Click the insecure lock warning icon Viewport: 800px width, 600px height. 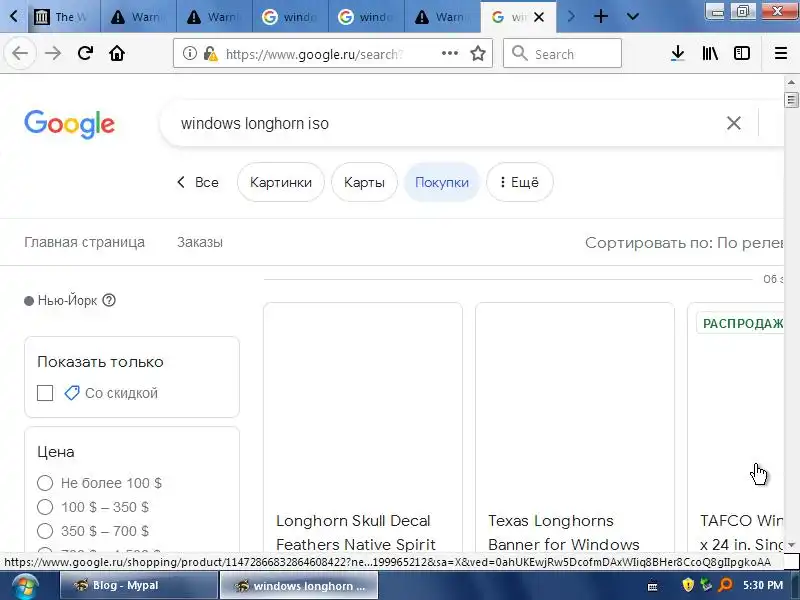coord(210,53)
